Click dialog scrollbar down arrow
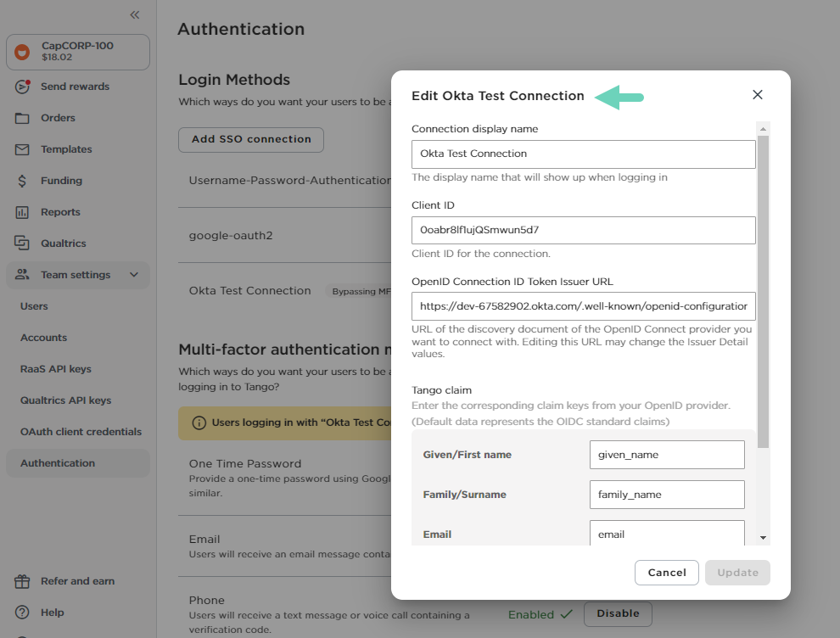The image size is (840, 638). coord(763,538)
